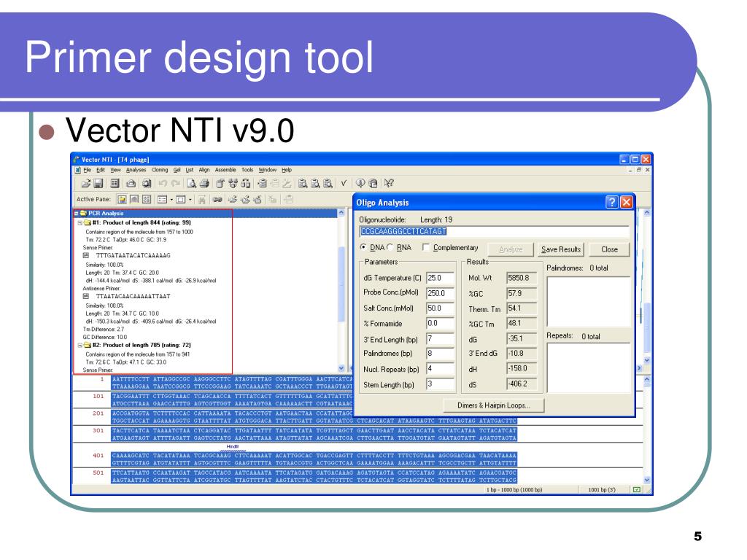Click the Analyze button
This screenshot has height=560, width=747.
(511, 249)
